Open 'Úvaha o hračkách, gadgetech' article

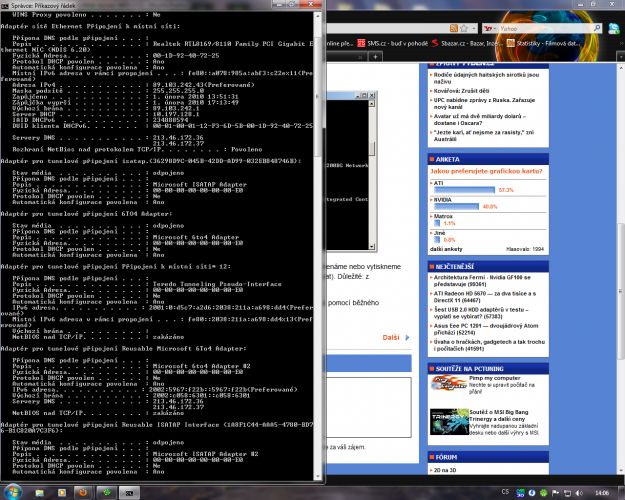coord(489,345)
